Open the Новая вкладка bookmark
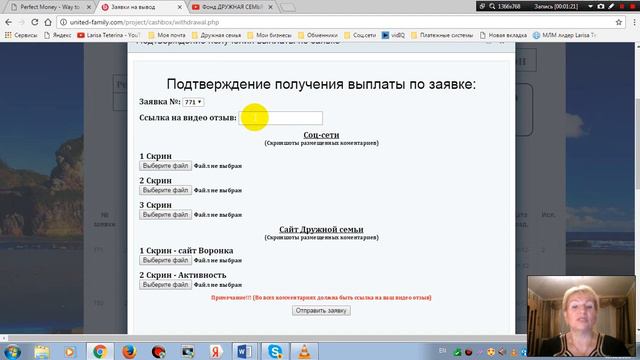 503,36
